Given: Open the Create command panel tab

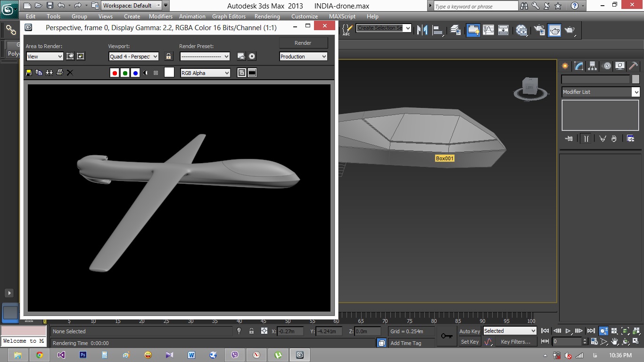Looking at the screenshot, I should pos(566,66).
